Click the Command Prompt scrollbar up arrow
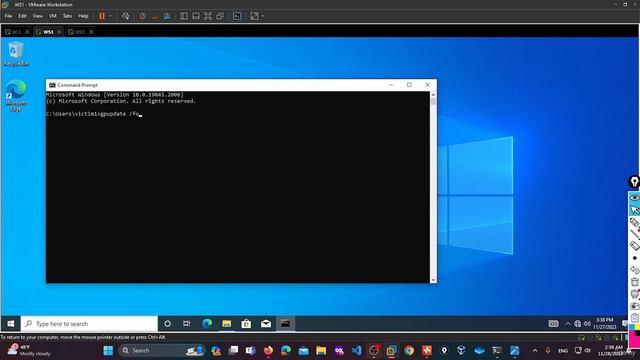 pyautogui.click(x=433, y=94)
